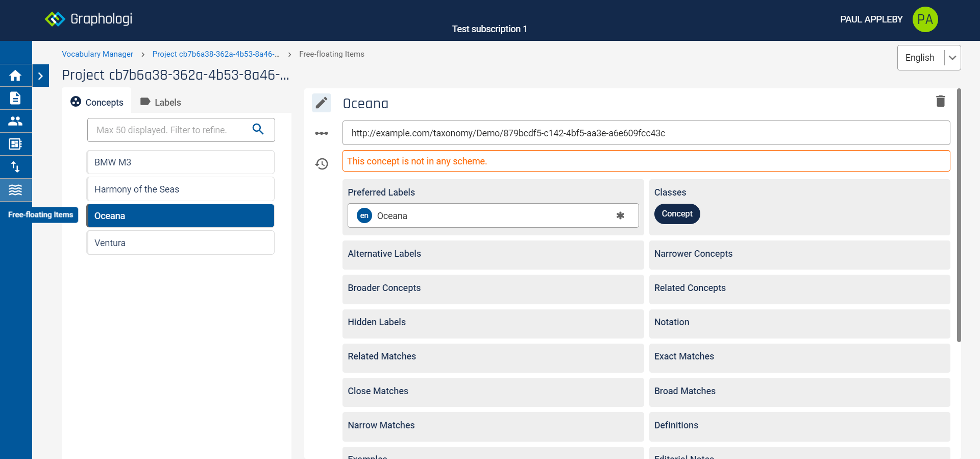Click the Home icon in the sidebar
This screenshot has width=980, height=459.
click(x=15, y=76)
